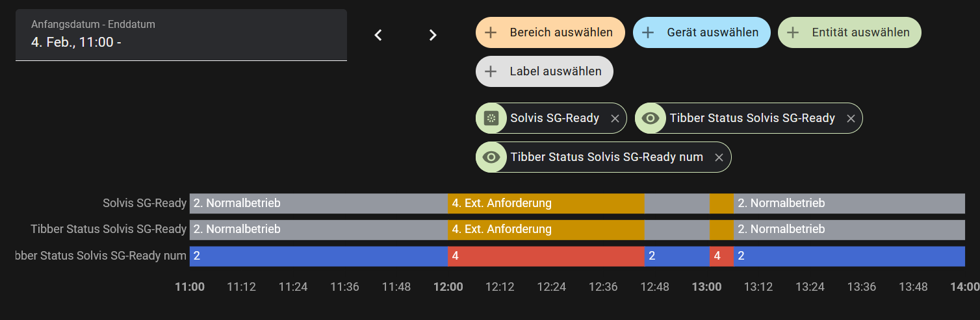This screenshot has width=980, height=320.
Task: Click the red state 4 segment starting 12:00
Action: click(546, 256)
